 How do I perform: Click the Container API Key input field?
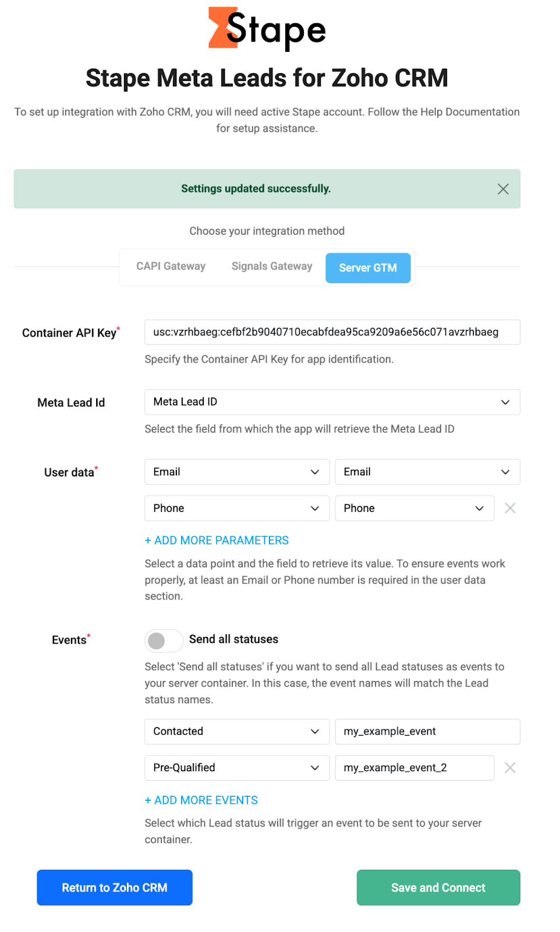pos(332,332)
